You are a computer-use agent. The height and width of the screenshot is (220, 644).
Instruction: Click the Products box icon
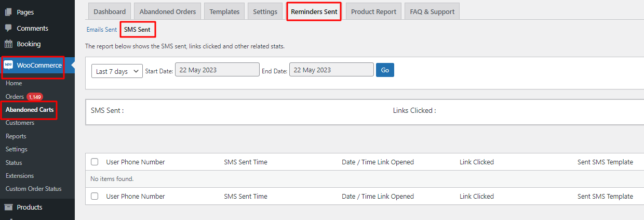click(x=8, y=207)
